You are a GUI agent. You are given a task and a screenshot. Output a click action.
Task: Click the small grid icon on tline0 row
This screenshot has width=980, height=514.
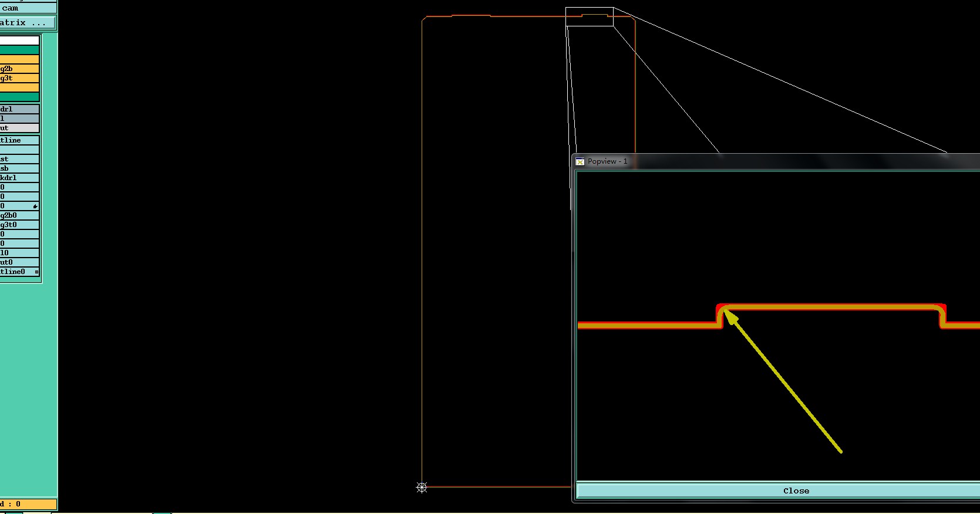point(36,272)
